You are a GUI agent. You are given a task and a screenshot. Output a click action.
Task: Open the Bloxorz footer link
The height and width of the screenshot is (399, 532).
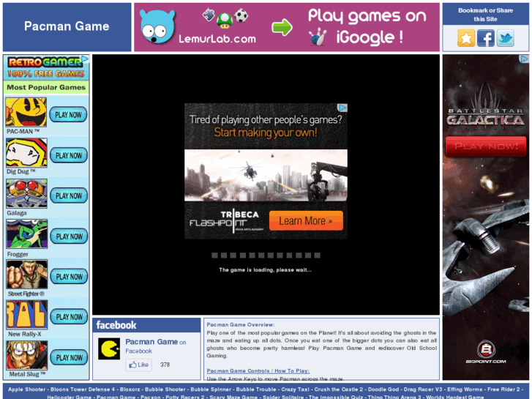(x=130, y=389)
